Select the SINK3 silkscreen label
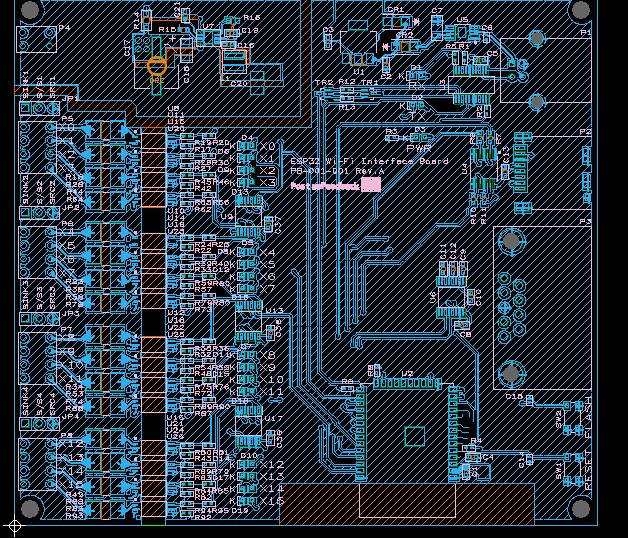The height and width of the screenshot is (538, 628). click(x=26, y=294)
